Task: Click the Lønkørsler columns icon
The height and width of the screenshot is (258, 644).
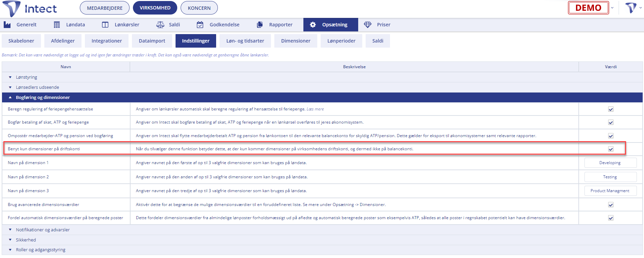Action: [x=105, y=25]
